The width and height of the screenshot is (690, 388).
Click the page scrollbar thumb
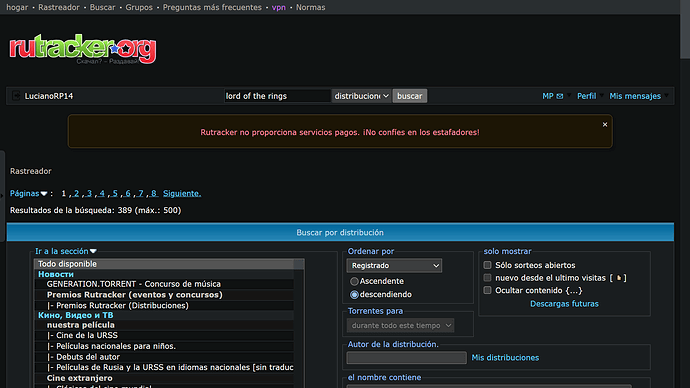685,29
